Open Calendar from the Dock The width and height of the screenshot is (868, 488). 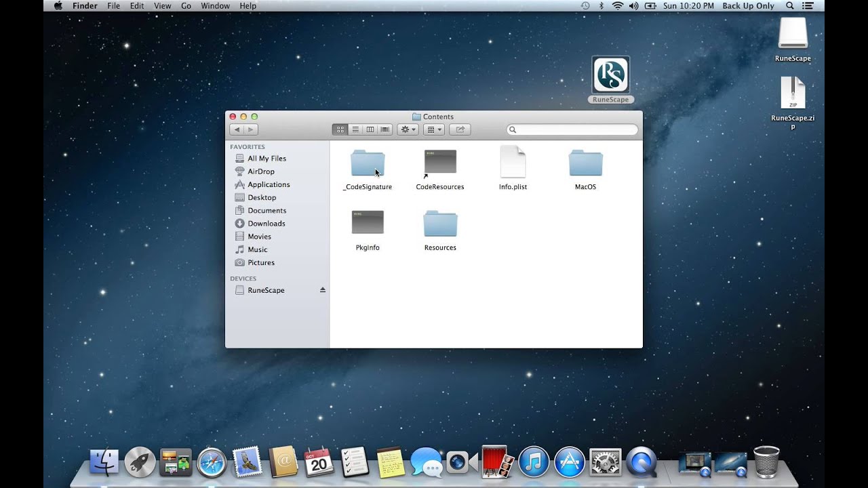[319, 462]
